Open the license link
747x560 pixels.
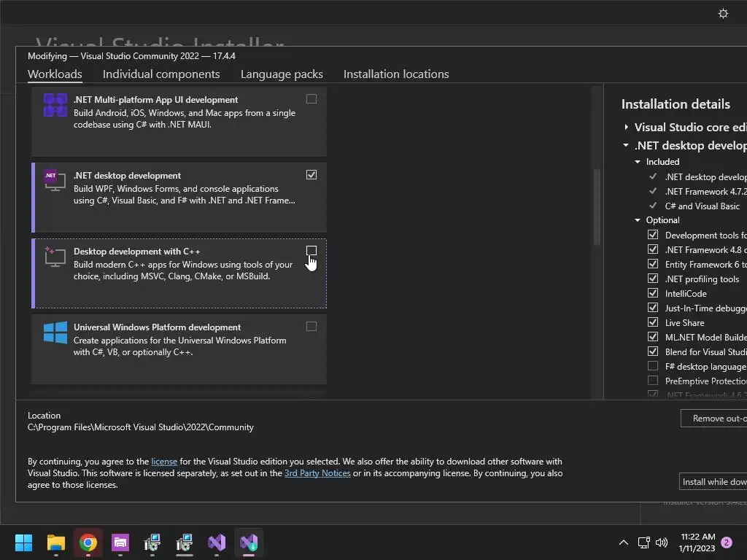(x=164, y=462)
